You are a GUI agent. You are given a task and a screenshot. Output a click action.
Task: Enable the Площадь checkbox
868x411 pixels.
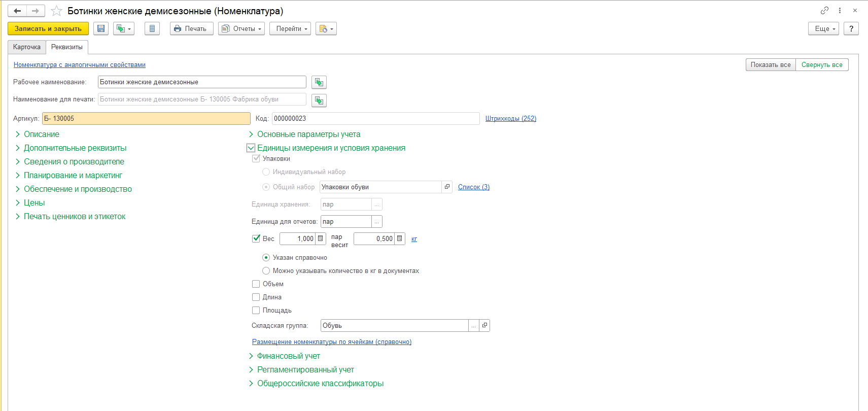(256, 311)
